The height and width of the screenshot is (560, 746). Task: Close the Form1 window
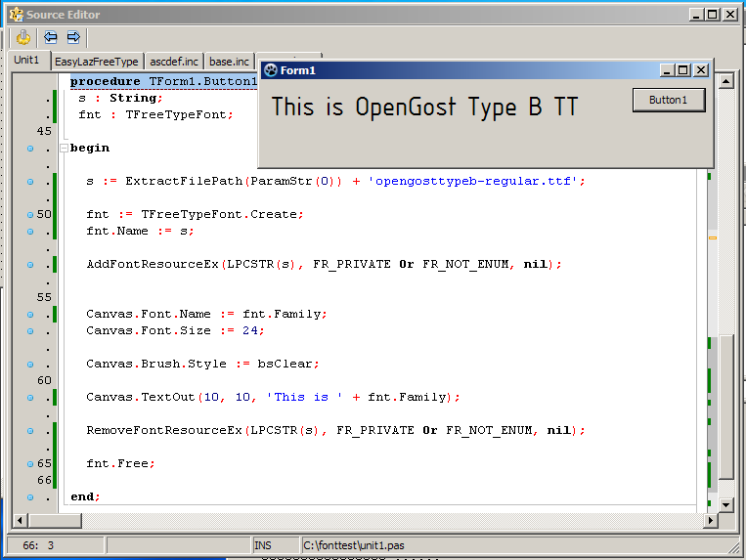701,70
